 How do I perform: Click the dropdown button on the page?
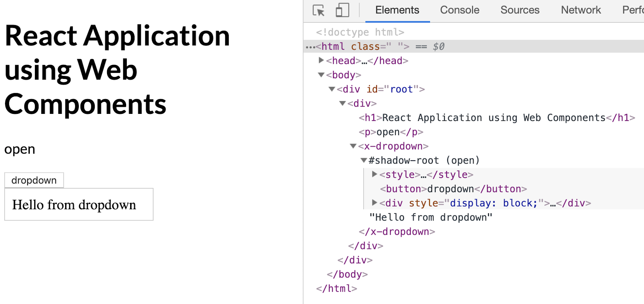coord(34,180)
